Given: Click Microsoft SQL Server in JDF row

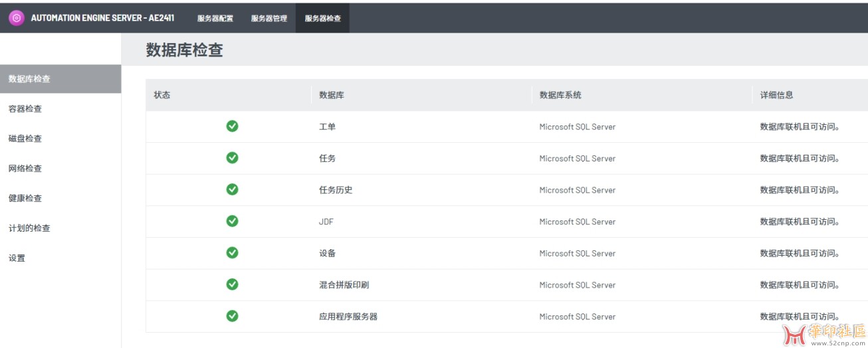Looking at the screenshot, I should [x=578, y=222].
